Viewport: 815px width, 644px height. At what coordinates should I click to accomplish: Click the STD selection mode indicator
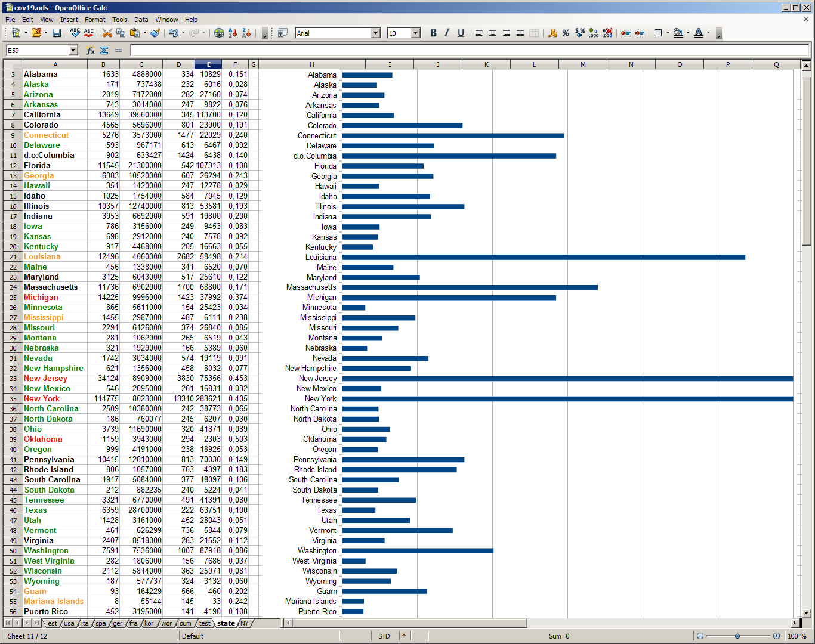pyautogui.click(x=384, y=636)
